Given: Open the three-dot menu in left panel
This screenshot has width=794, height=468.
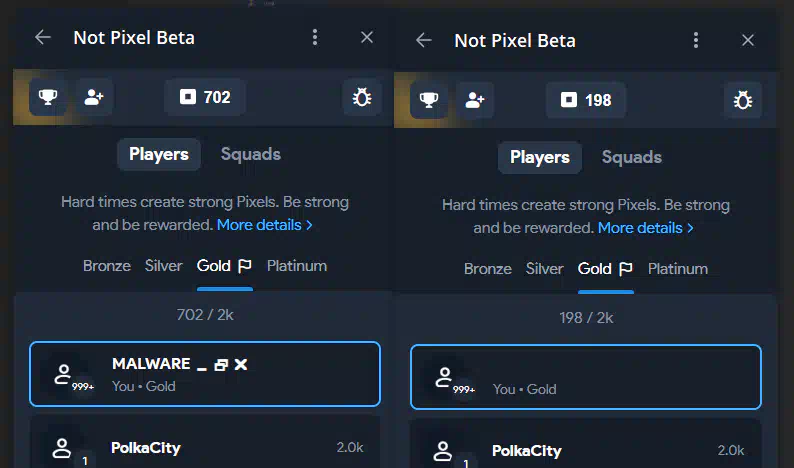Looking at the screenshot, I should 315,37.
